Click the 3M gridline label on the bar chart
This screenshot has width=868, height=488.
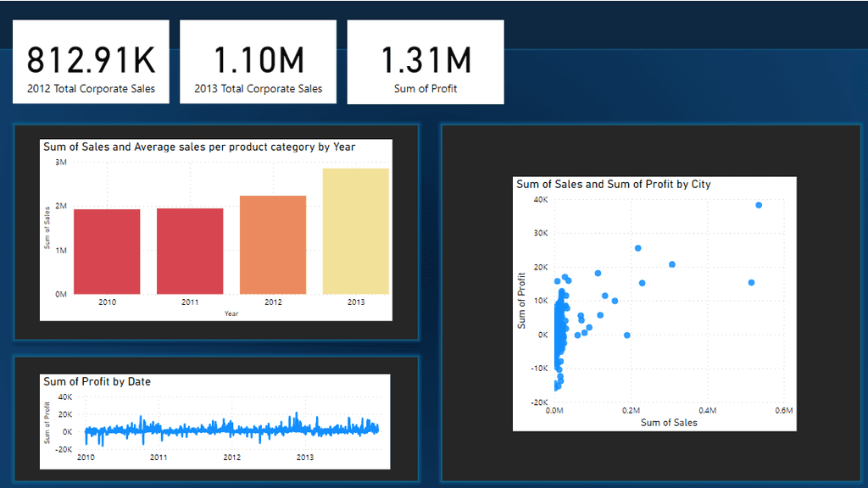(63, 162)
